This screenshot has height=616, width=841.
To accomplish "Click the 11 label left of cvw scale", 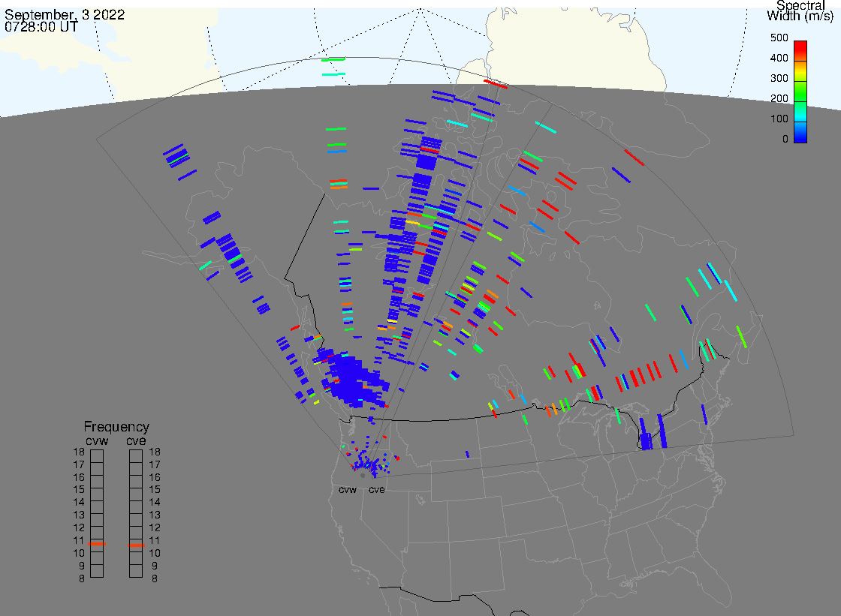I will click(79, 540).
